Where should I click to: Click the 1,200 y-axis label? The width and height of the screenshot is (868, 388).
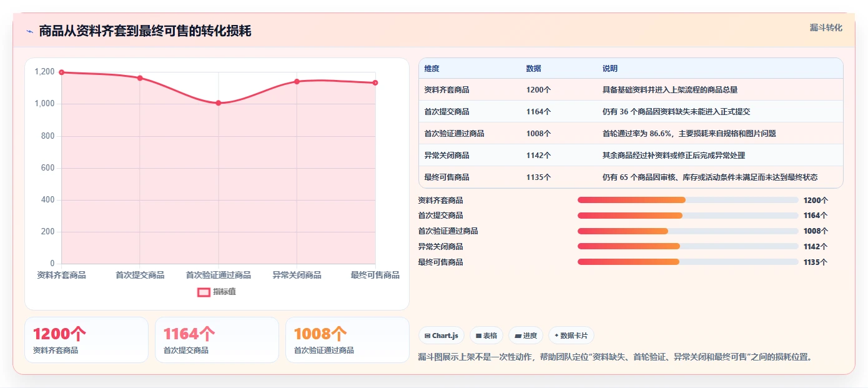[45, 72]
